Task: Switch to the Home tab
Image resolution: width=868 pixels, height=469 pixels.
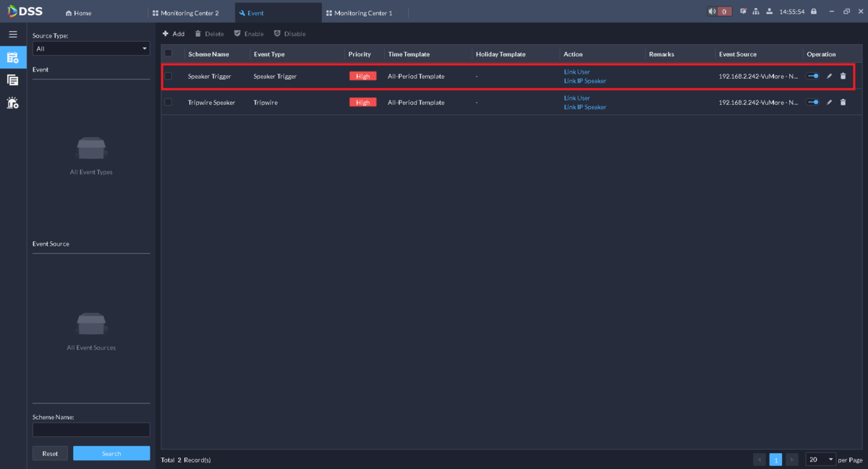Action: pos(79,13)
